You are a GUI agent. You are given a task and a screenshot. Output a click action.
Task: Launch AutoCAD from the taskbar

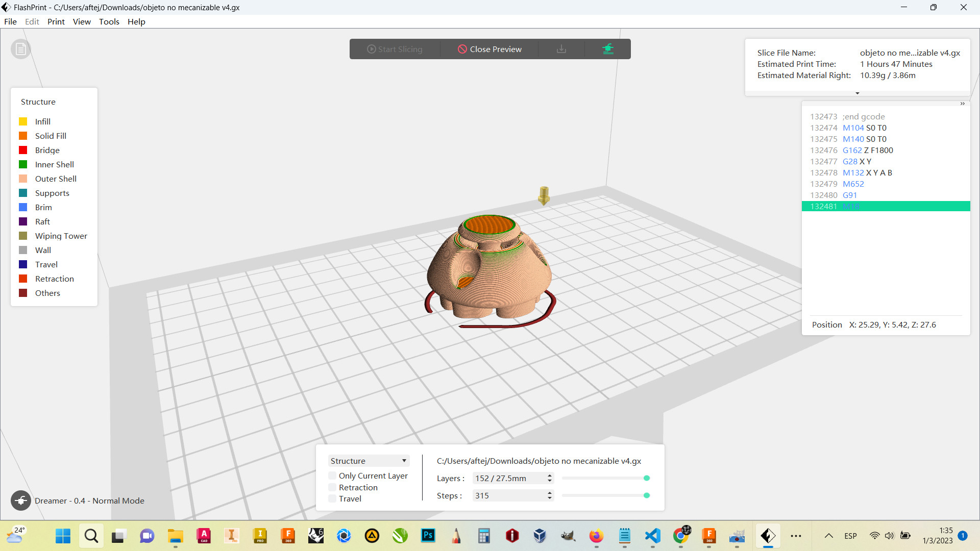(x=204, y=536)
